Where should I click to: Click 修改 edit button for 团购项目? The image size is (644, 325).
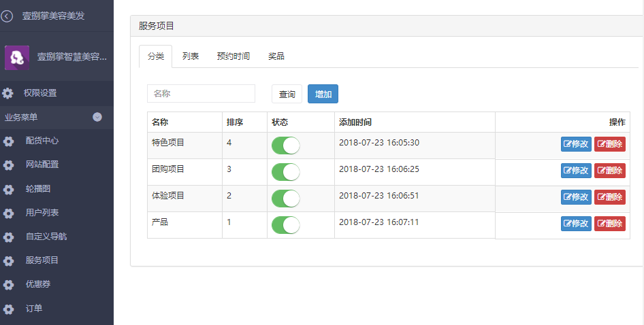pyautogui.click(x=576, y=170)
